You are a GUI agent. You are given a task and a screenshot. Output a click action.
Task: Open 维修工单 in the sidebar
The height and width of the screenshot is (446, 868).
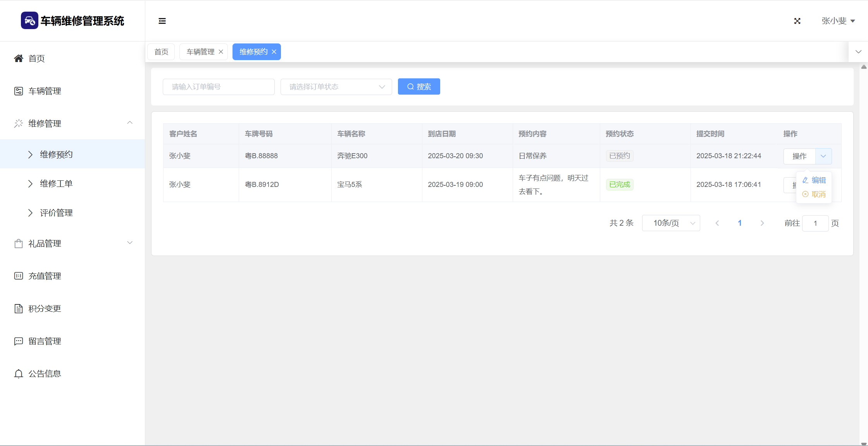(x=56, y=184)
